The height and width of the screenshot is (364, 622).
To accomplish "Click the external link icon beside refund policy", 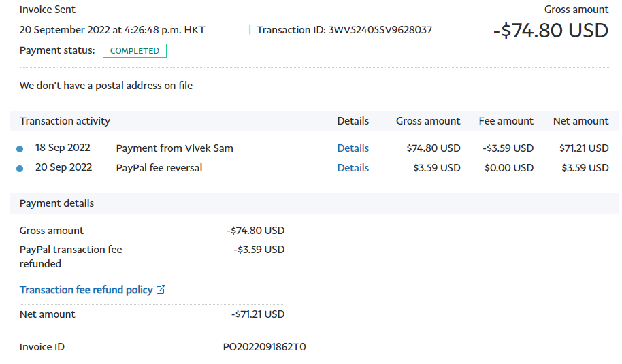I will pyautogui.click(x=161, y=290).
